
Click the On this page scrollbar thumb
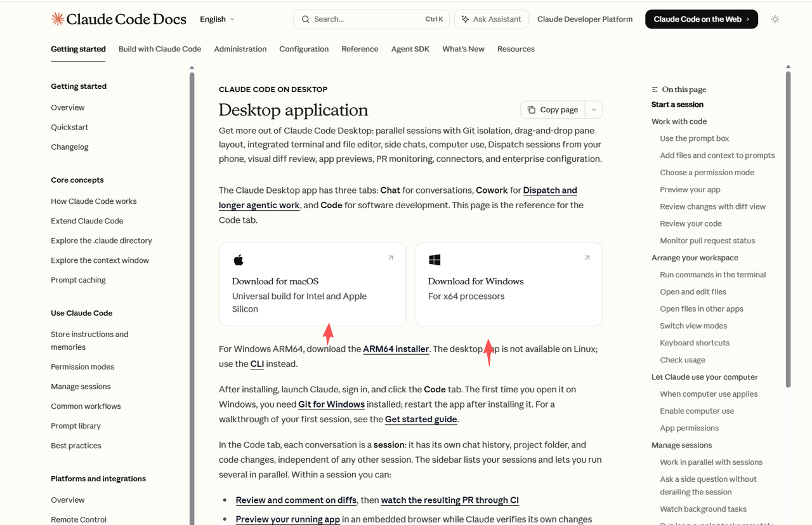[x=788, y=229]
